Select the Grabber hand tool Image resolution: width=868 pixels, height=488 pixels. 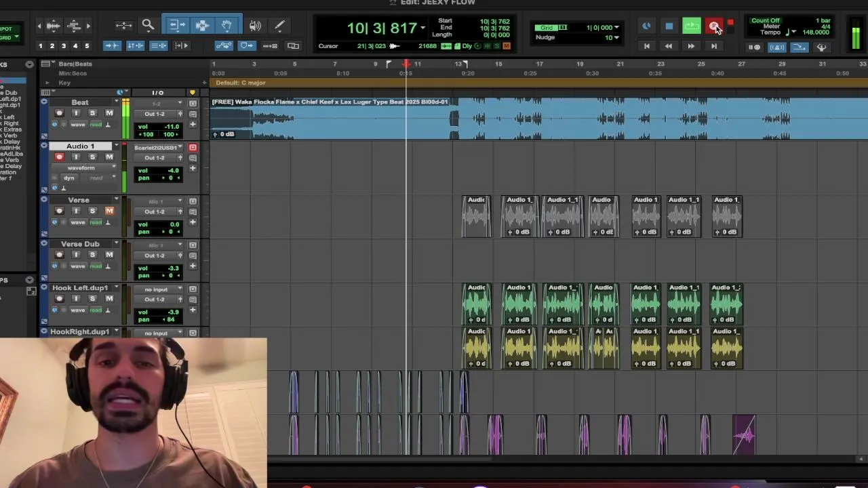tap(226, 26)
